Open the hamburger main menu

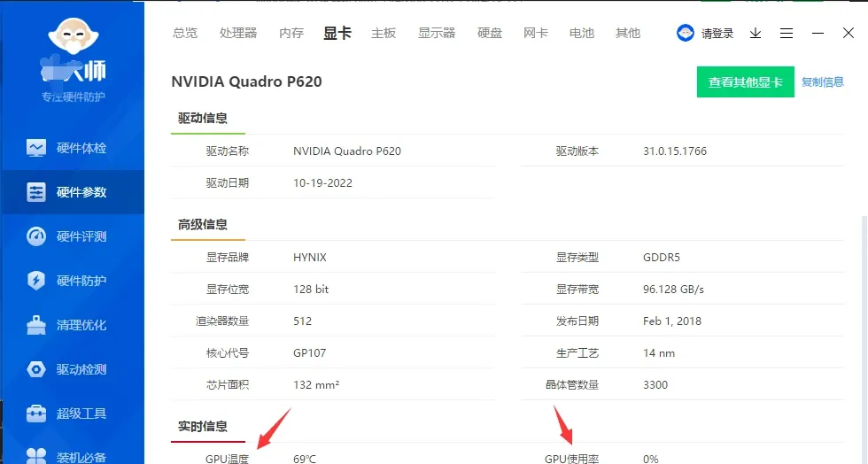pyautogui.click(x=787, y=34)
